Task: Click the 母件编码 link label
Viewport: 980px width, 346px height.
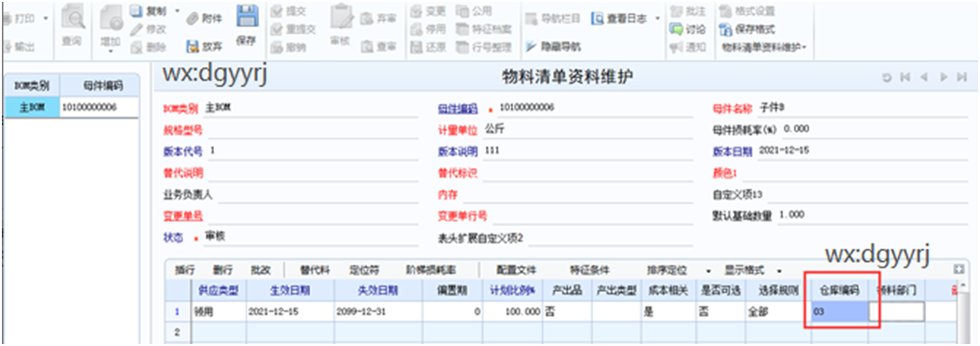Action: [458, 108]
